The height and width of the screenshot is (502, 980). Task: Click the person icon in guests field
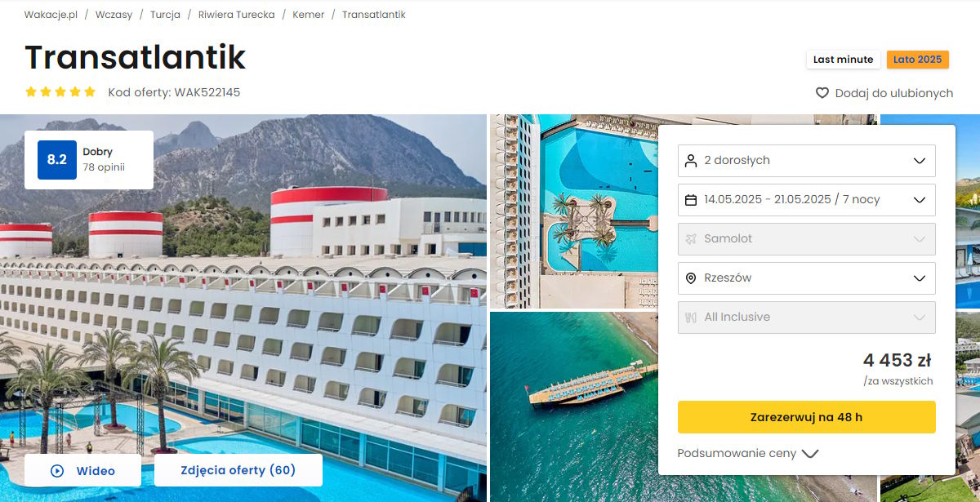691,161
